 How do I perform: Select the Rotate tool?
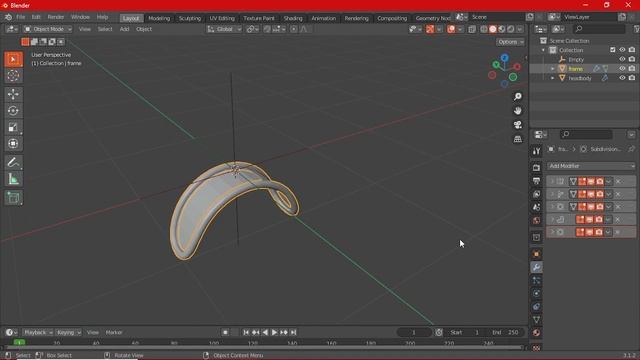13,111
